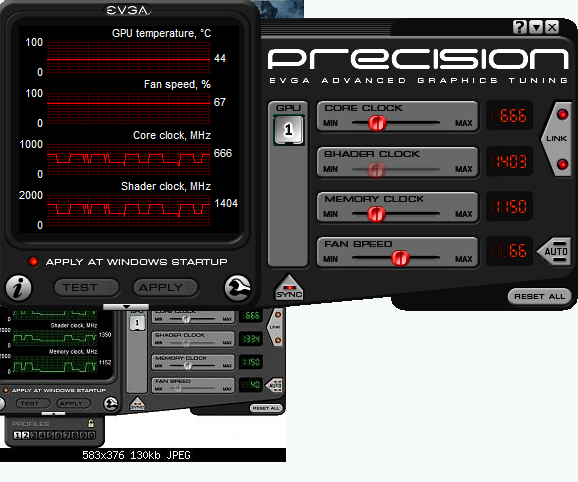Screen dimensions: 578x482
Task: Click the LINK clocks label in red window
Action: [x=556, y=139]
